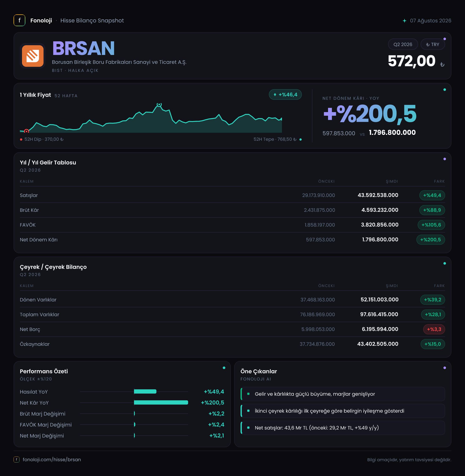Image resolution: width=465 pixels, height=476 pixels.
Task: Click the FAVÖK +%105,6 badge
Action: click(x=431, y=225)
